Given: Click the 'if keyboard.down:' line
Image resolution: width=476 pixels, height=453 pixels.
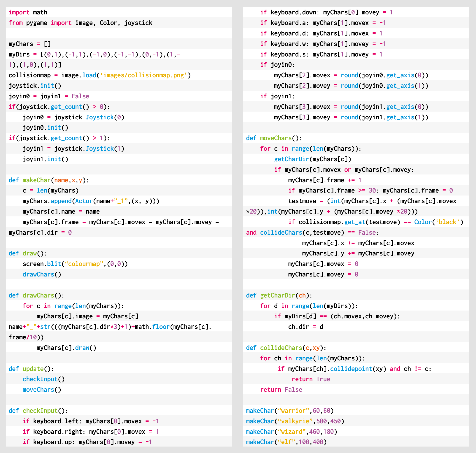Looking at the screenshot, I should click(326, 12).
